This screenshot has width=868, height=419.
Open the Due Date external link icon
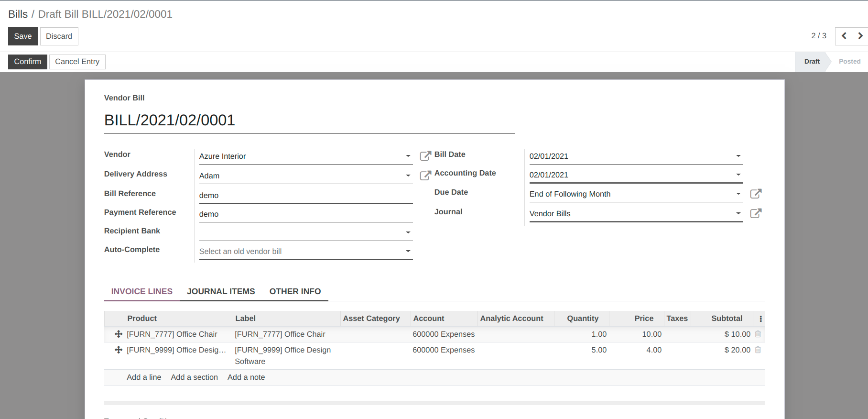click(756, 194)
